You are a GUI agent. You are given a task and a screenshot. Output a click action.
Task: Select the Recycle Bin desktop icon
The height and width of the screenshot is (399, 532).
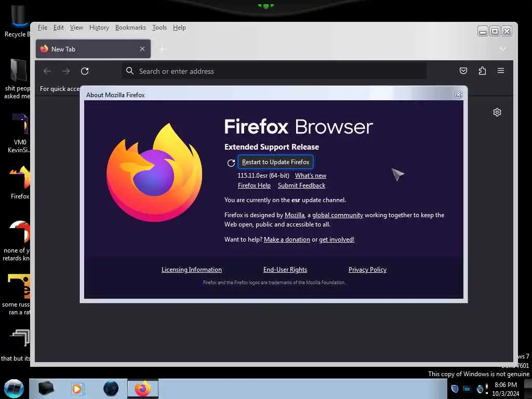17,21
